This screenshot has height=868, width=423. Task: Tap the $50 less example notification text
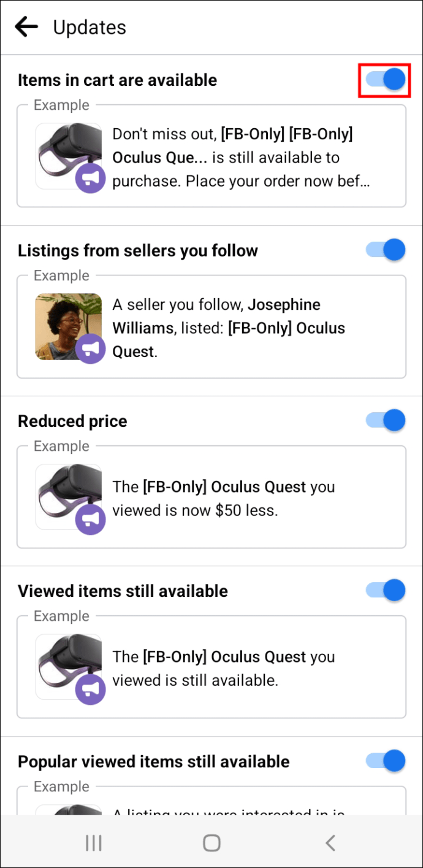(x=224, y=499)
